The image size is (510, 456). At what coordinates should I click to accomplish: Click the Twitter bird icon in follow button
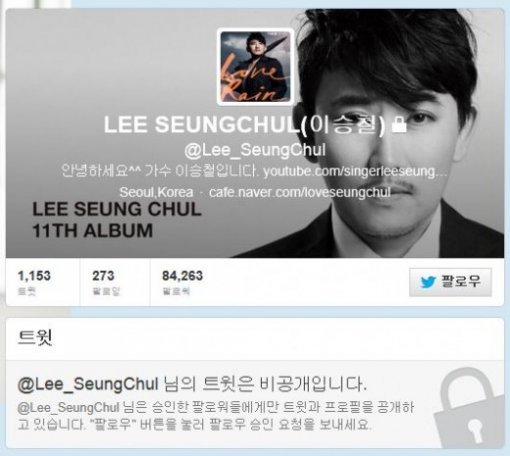click(428, 282)
